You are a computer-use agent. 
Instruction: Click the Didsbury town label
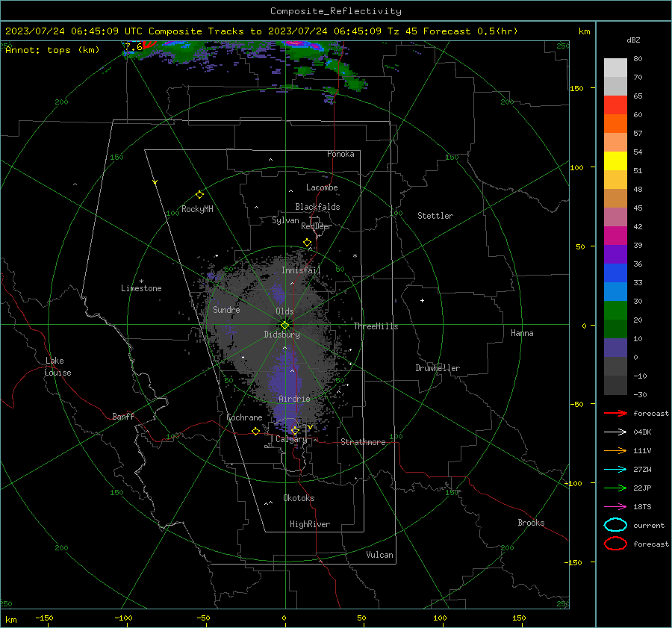[281, 335]
